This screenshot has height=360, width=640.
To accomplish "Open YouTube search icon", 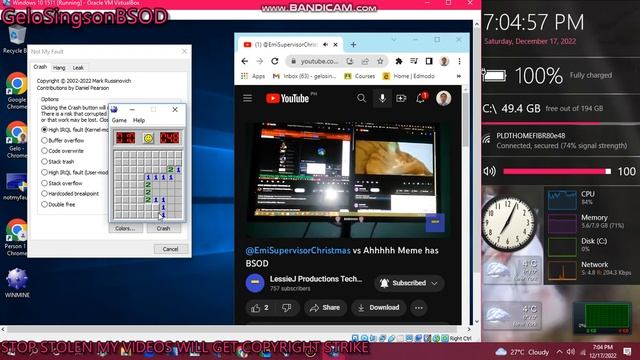I will (x=361, y=98).
